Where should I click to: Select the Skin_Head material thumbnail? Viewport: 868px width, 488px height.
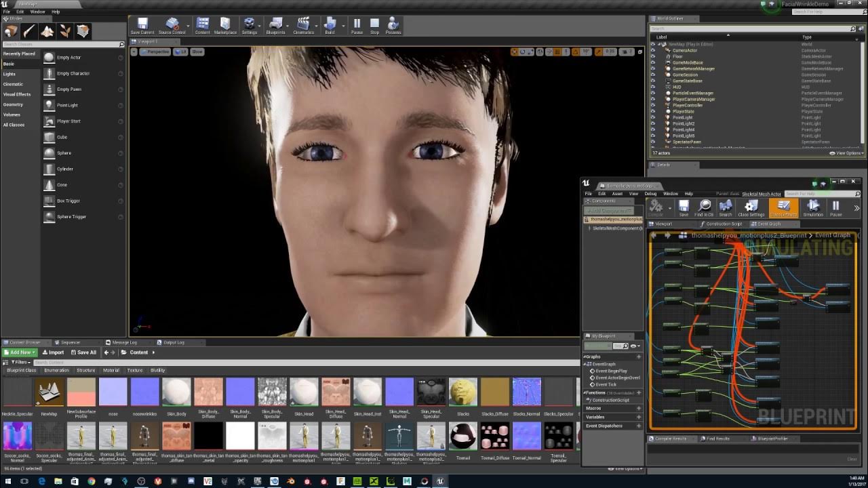tap(304, 393)
